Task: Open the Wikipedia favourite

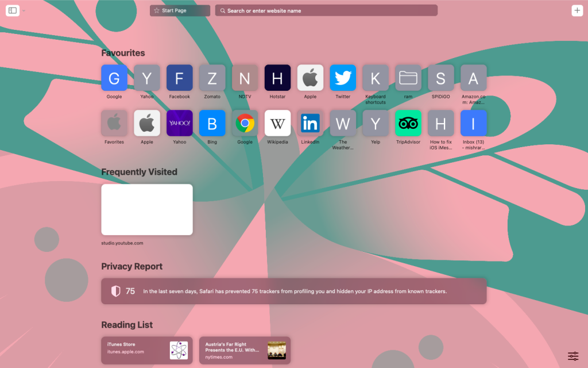Action: pos(277,123)
